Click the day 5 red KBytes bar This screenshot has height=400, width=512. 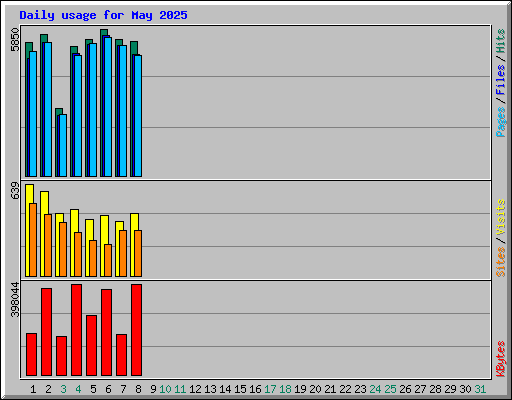coord(91,345)
